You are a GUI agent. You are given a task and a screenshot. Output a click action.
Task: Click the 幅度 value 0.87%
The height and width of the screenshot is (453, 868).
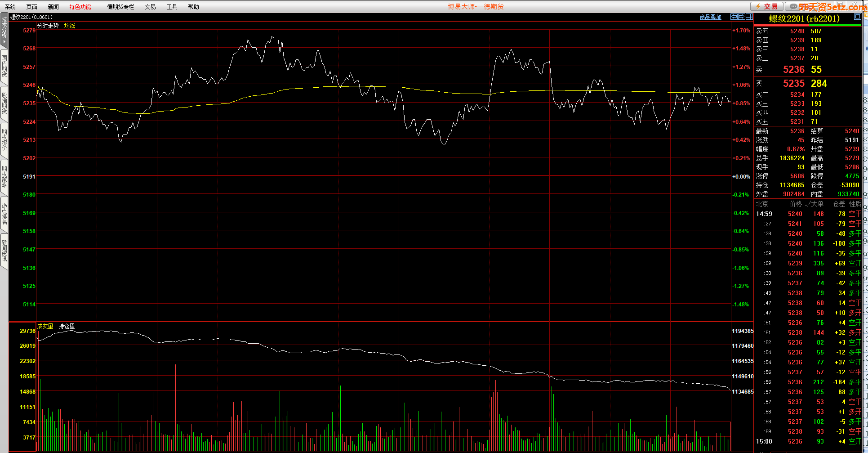click(796, 149)
